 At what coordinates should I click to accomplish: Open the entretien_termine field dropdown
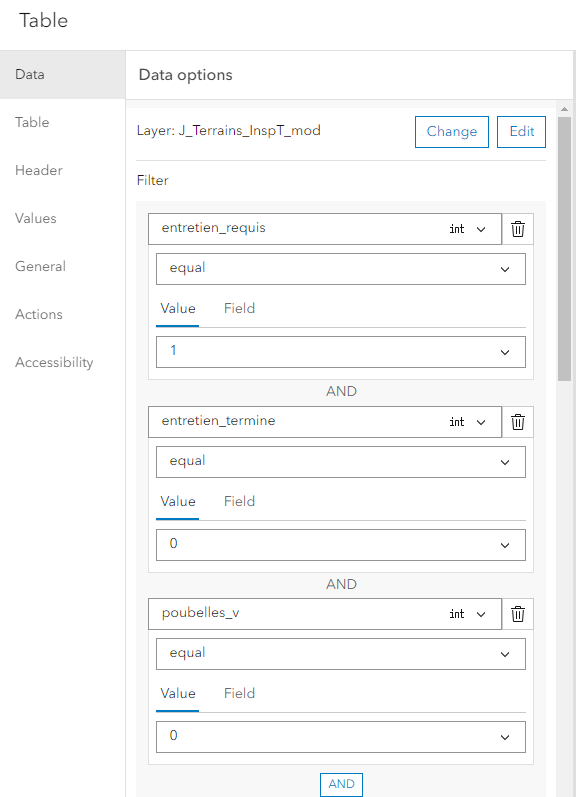tap(325, 422)
